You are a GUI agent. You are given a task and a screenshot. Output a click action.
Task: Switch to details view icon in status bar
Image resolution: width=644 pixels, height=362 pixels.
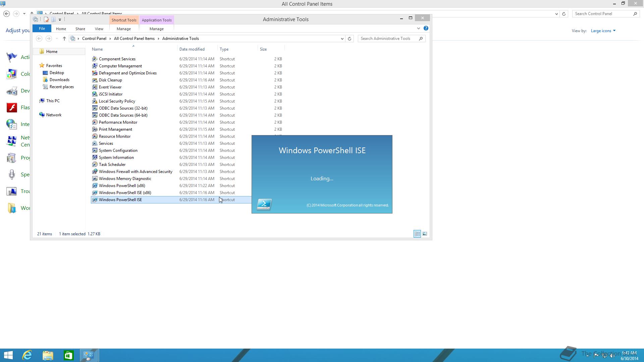417,234
